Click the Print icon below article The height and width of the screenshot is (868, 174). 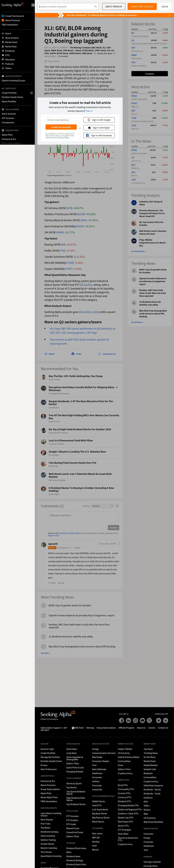76,354
